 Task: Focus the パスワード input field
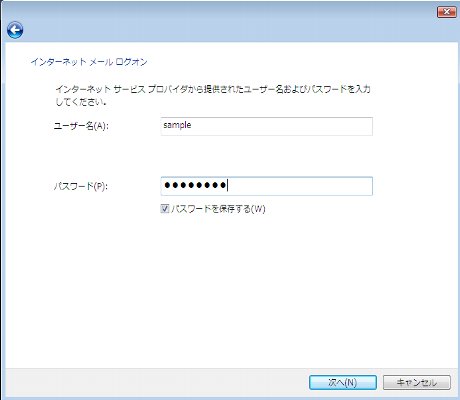click(x=266, y=186)
